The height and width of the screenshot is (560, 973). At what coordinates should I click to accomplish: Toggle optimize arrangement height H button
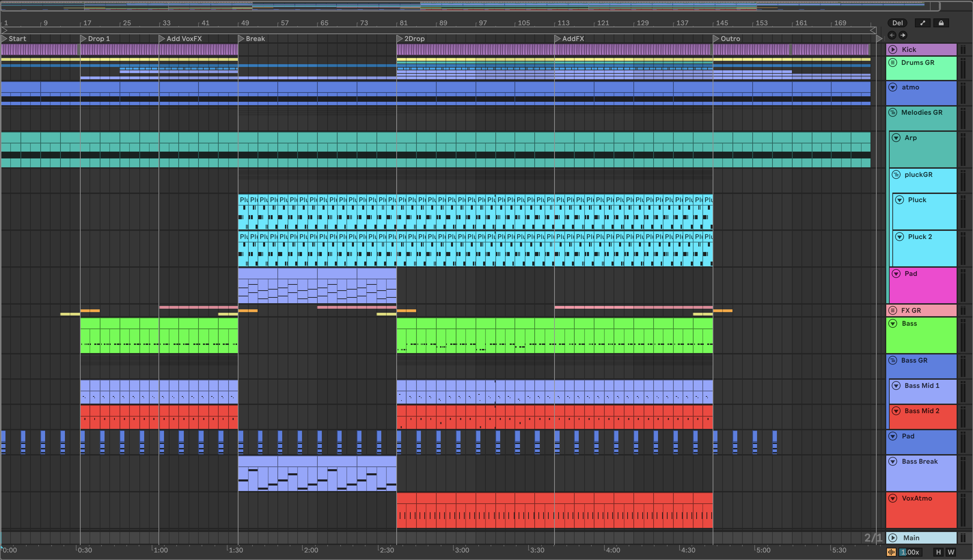938,552
